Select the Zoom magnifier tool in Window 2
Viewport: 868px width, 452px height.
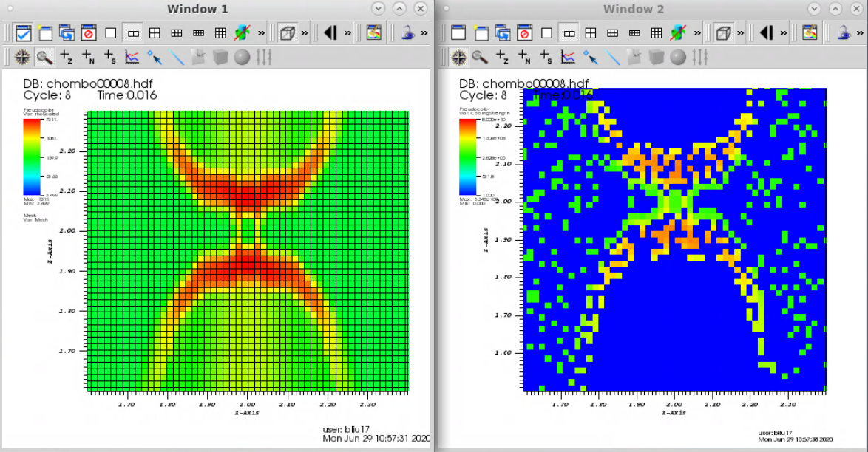point(481,56)
